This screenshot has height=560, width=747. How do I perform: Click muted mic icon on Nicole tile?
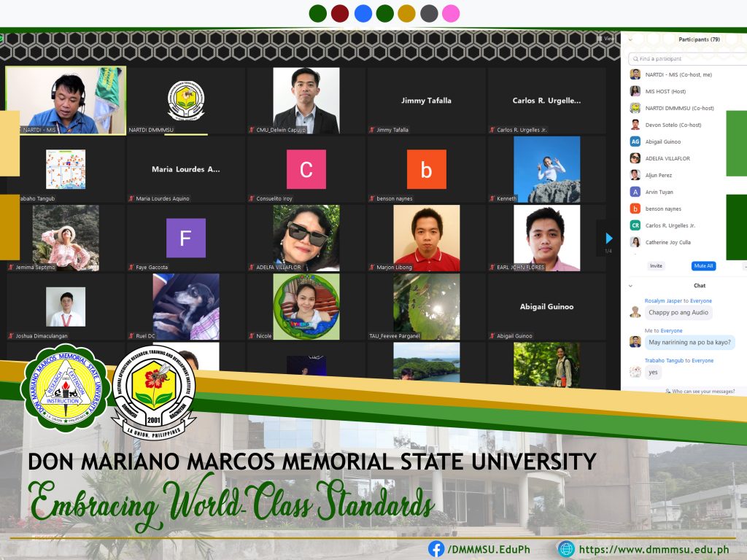[252, 335]
